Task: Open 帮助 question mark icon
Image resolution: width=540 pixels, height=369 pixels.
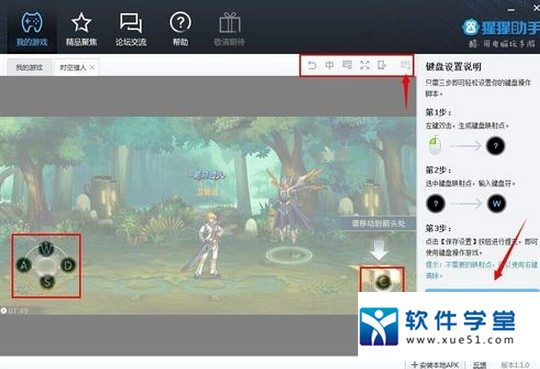Action: [180, 29]
